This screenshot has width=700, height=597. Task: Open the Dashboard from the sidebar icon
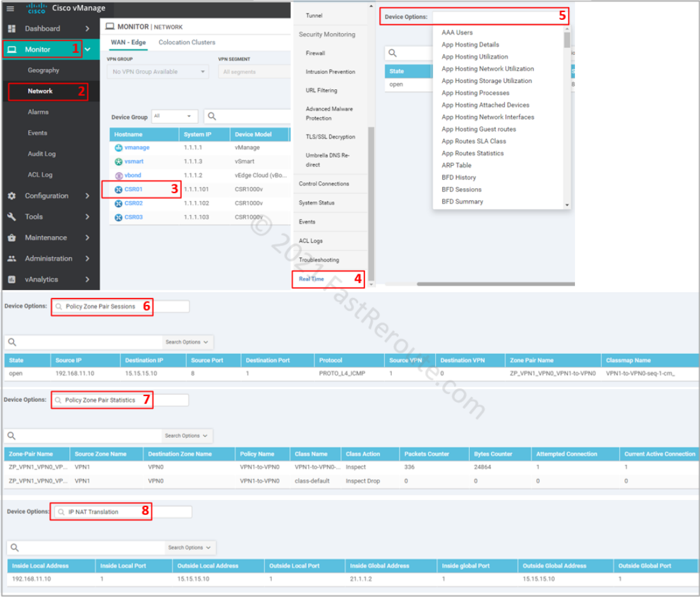click(11, 29)
